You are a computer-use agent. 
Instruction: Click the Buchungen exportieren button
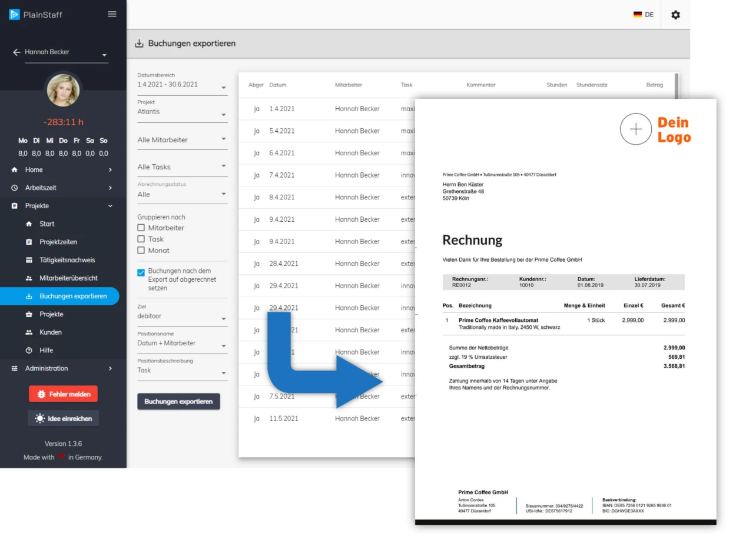pos(178,402)
